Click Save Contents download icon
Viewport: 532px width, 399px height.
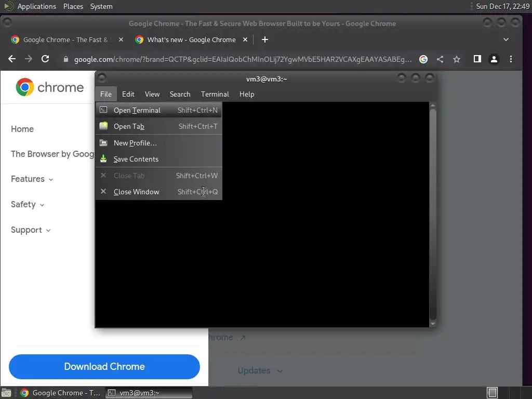[x=103, y=159]
